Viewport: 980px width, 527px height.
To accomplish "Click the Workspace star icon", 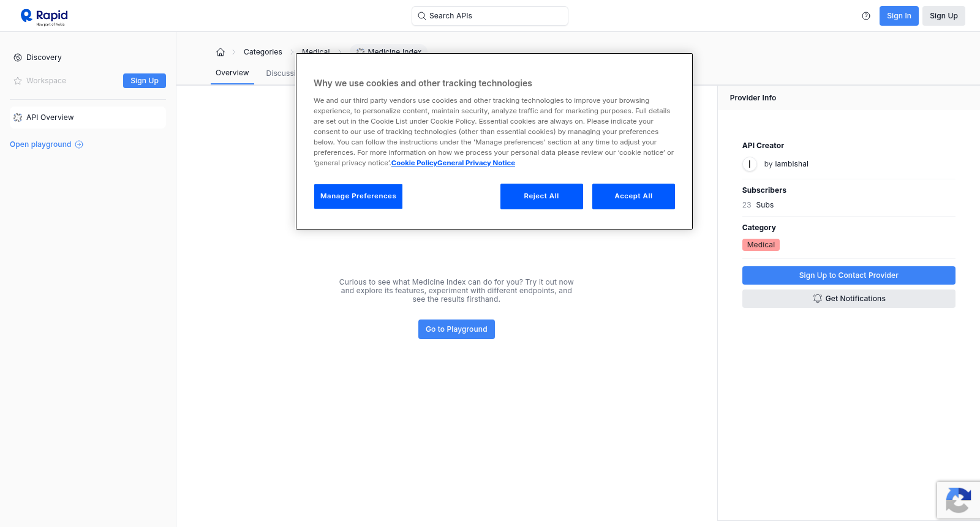I will pos(18,81).
